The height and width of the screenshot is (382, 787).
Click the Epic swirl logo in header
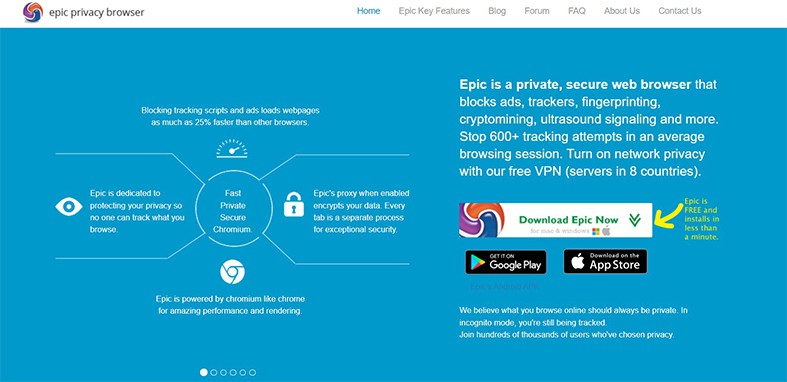click(33, 12)
